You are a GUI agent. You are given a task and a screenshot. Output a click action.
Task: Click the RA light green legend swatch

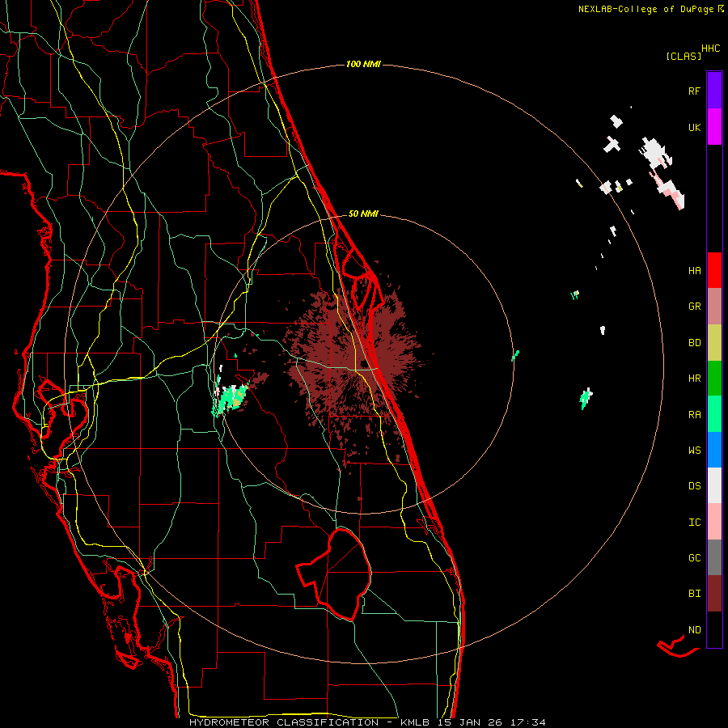point(714,414)
